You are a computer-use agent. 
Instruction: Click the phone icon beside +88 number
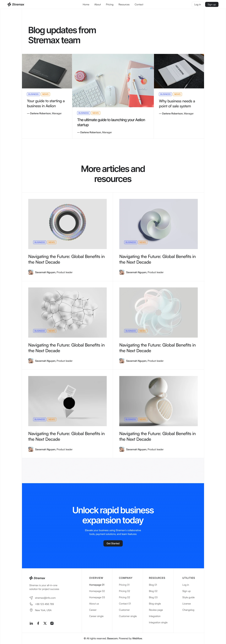pyautogui.click(x=31, y=604)
